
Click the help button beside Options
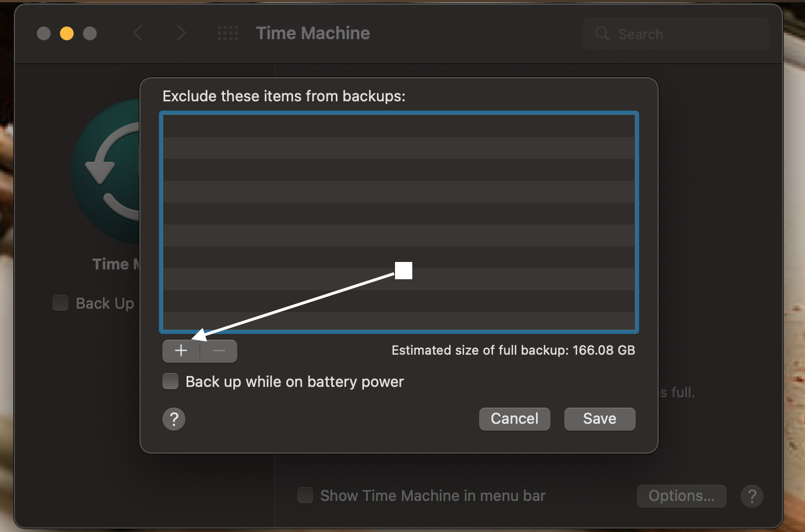pos(751,496)
